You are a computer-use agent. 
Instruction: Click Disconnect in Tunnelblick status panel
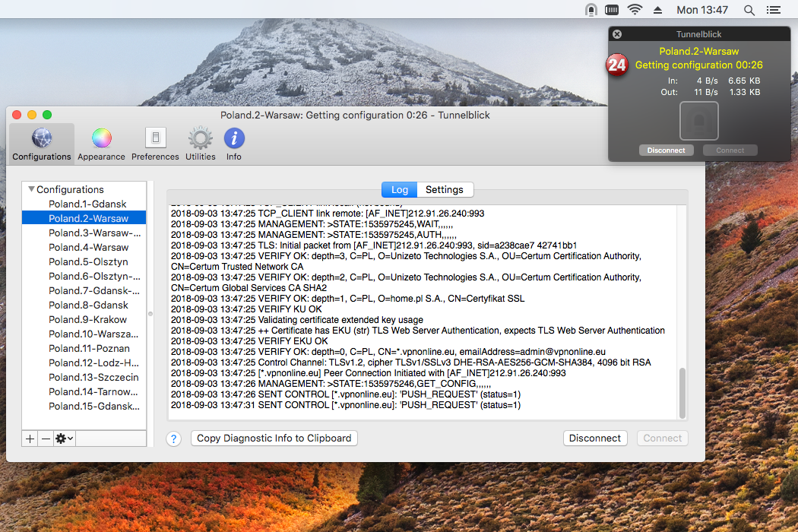(x=667, y=150)
